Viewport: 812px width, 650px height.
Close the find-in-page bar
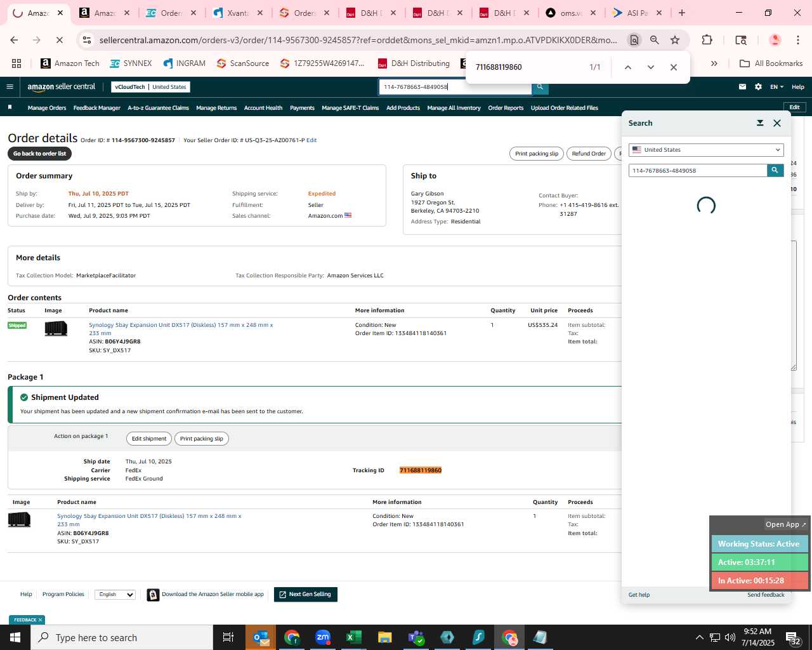click(674, 67)
